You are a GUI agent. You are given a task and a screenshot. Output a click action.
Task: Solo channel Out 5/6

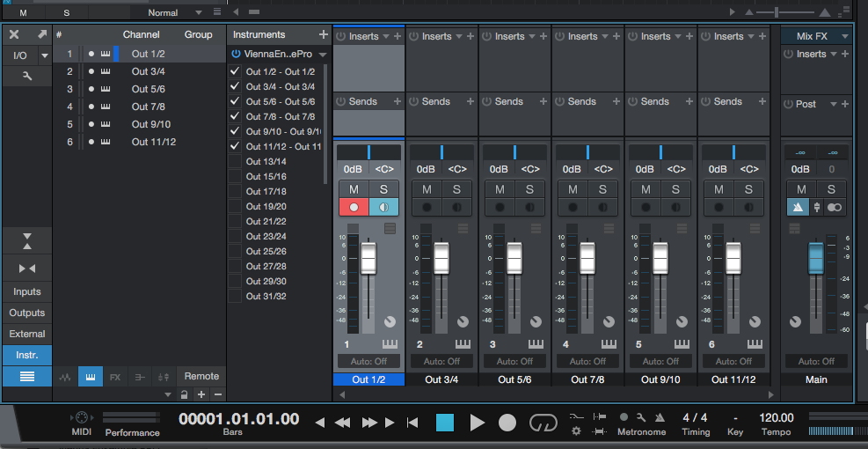tap(529, 189)
